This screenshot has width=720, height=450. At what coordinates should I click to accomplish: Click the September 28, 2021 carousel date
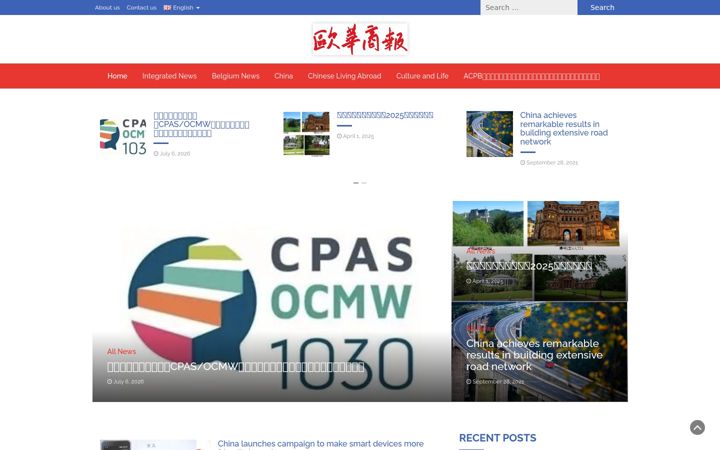click(549, 163)
